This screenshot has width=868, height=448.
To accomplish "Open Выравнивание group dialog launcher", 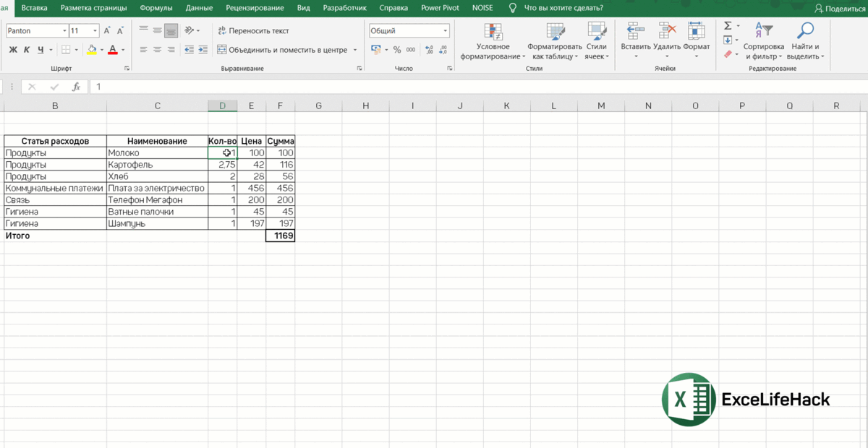I will 359,68.
